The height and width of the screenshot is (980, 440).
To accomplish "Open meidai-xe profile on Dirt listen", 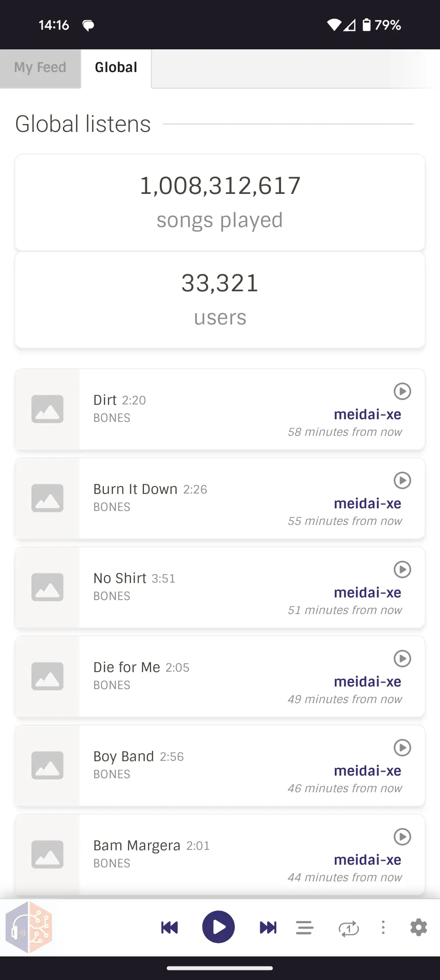I will (367, 414).
